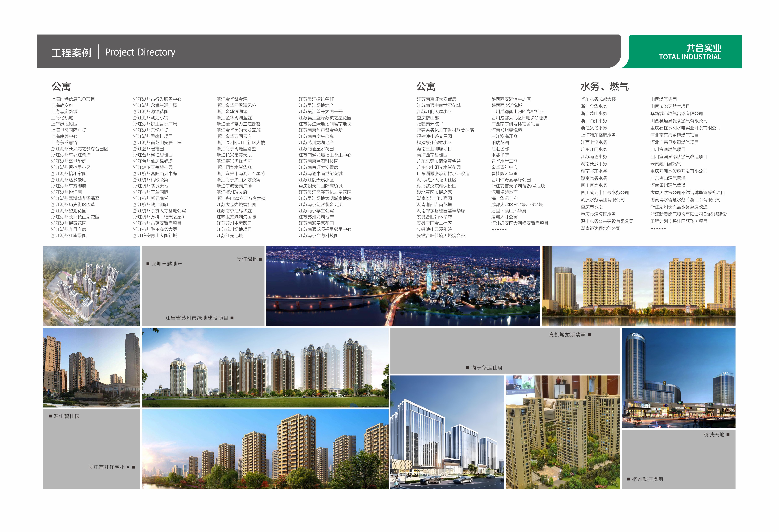Click the 共合实业 TOTAL INDUSTRIAL logo

690,52
